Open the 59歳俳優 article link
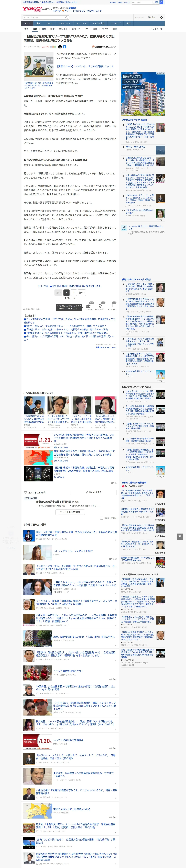The height and width of the screenshot is (868, 186). [76, 688]
